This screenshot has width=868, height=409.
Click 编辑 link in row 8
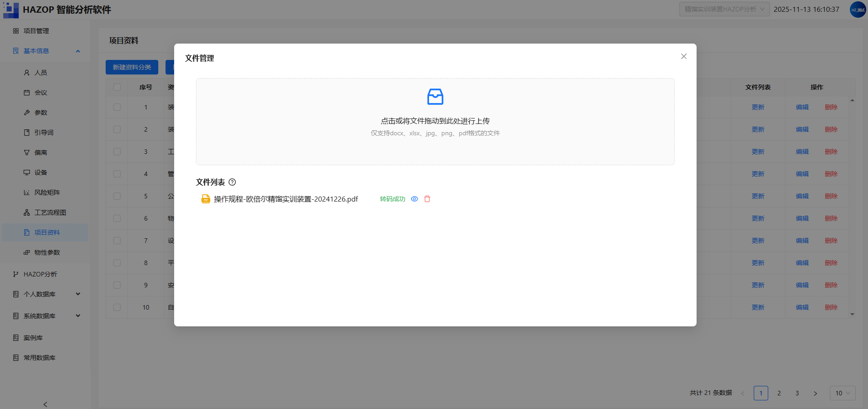coord(802,263)
